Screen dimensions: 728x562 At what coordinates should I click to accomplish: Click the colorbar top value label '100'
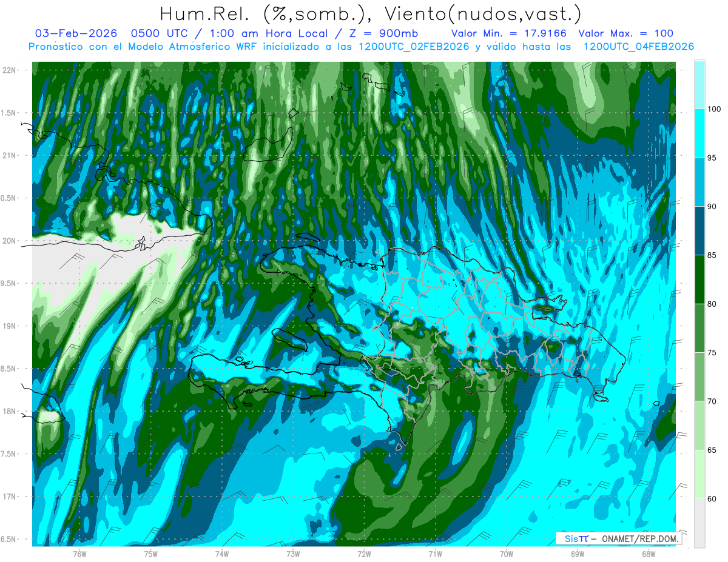[715, 109]
